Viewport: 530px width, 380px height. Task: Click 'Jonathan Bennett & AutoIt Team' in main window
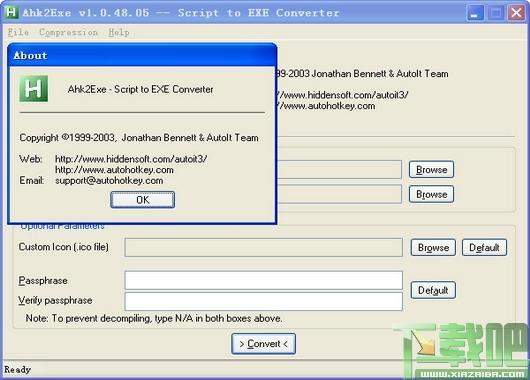[x=380, y=73]
